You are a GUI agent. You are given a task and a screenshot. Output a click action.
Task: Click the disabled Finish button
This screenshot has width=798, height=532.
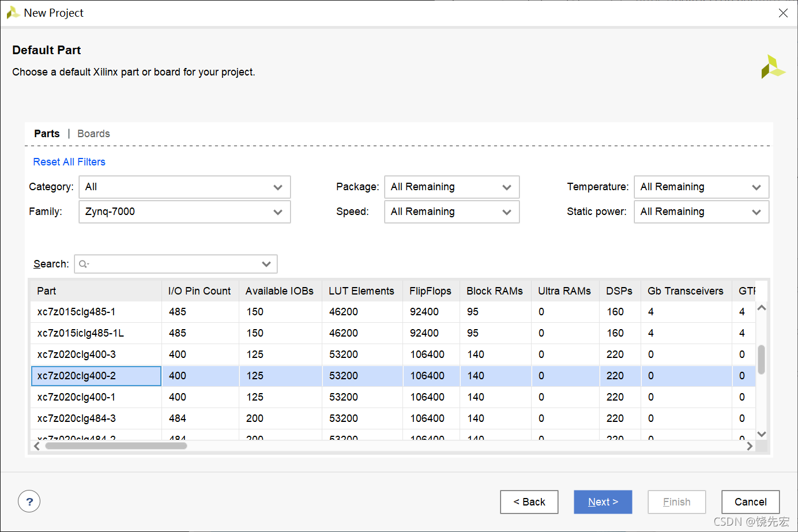coord(677,502)
